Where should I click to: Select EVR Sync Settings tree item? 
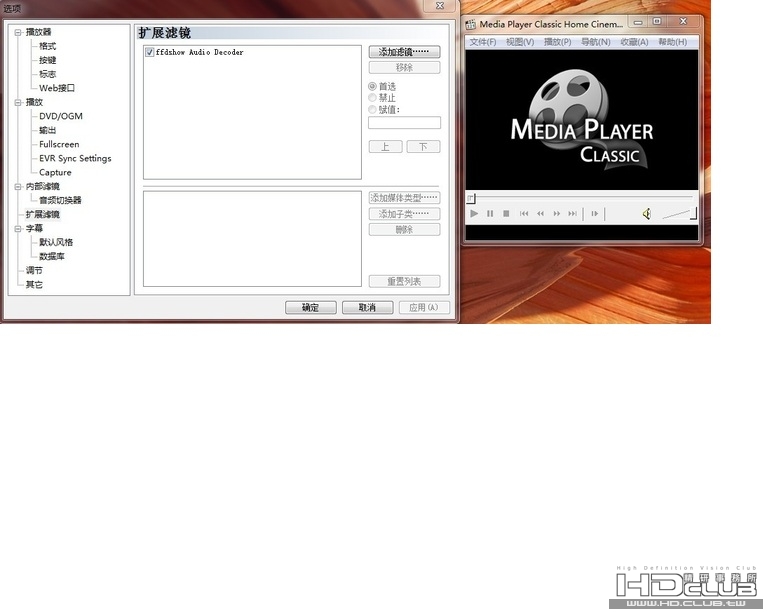pyautogui.click(x=75, y=159)
